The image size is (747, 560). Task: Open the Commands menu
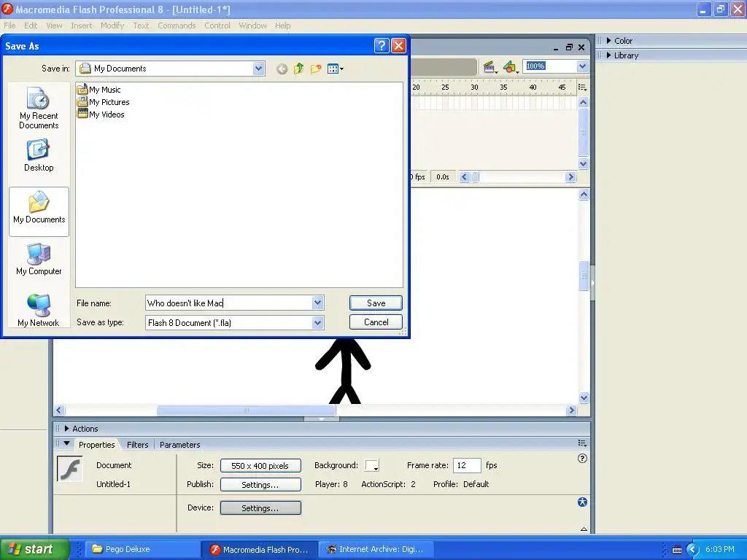177,26
